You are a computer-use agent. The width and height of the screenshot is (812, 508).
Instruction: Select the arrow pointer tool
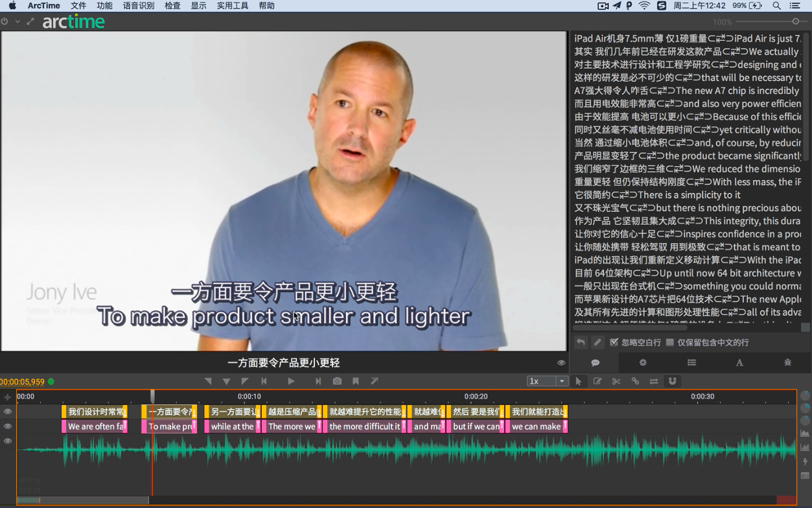(x=579, y=382)
